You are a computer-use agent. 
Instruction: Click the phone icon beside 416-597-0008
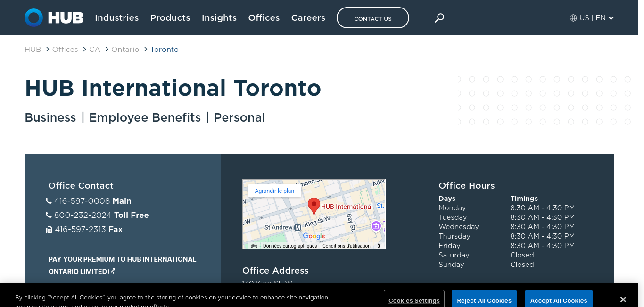(49, 201)
